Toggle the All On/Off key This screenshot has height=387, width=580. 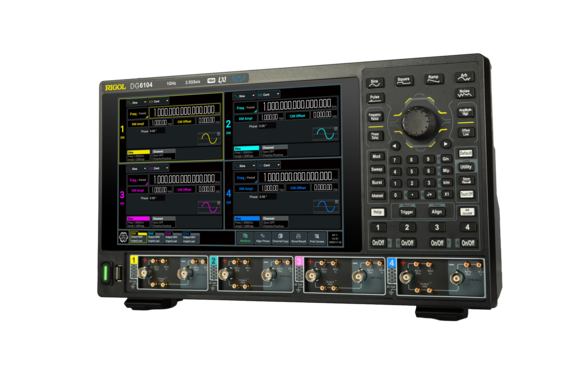[x=467, y=212]
